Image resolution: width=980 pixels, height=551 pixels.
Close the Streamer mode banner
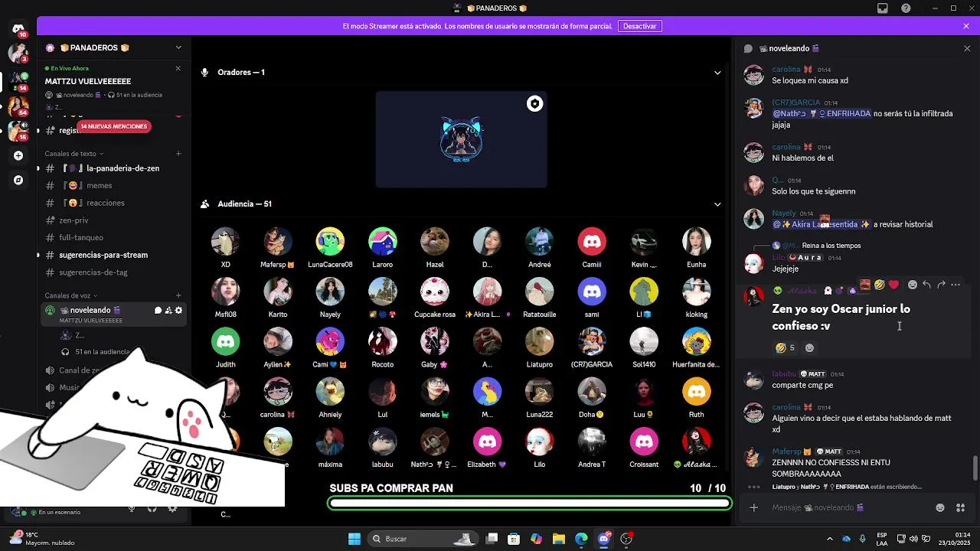(966, 26)
